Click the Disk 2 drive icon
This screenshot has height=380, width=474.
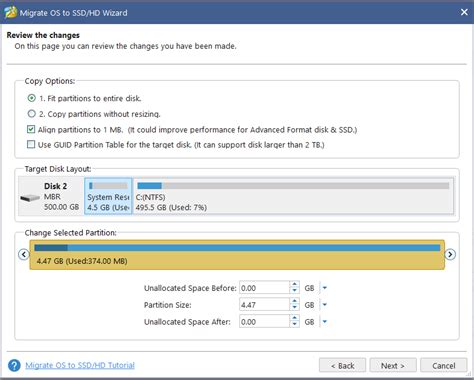(30, 198)
